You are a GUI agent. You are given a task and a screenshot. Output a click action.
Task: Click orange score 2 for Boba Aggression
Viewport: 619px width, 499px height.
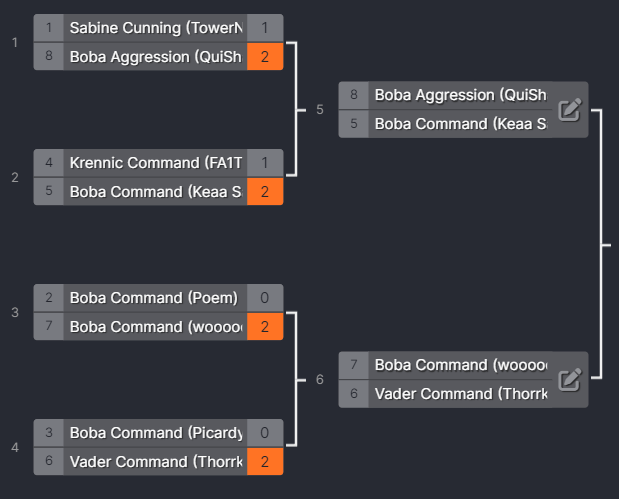(265, 57)
